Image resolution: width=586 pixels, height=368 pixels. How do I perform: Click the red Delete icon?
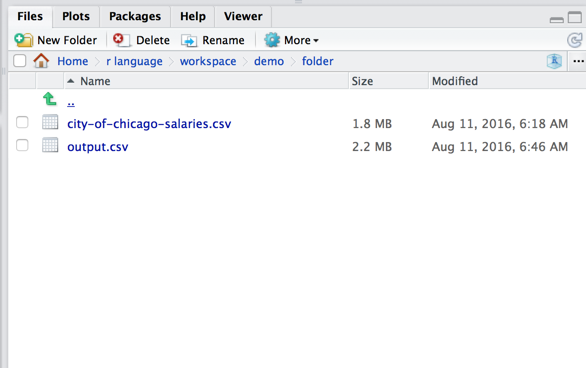pos(121,40)
